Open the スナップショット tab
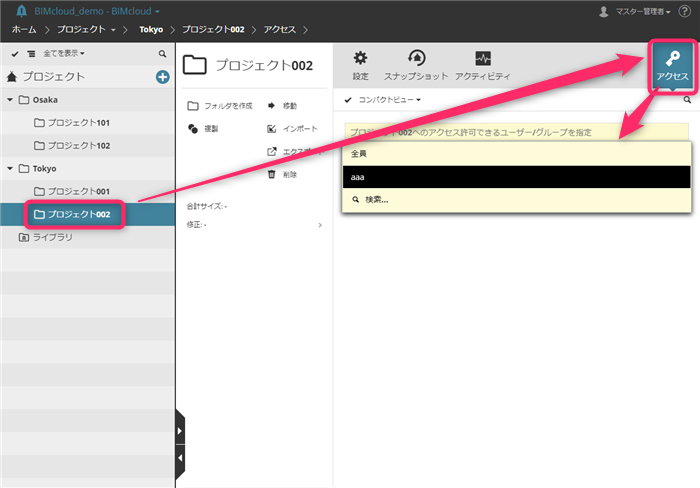700x488 pixels. coord(416,65)
